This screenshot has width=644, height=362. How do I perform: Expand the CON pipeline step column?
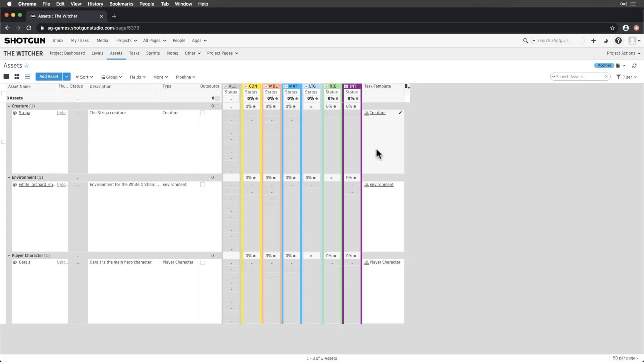(x=246, y=86)
